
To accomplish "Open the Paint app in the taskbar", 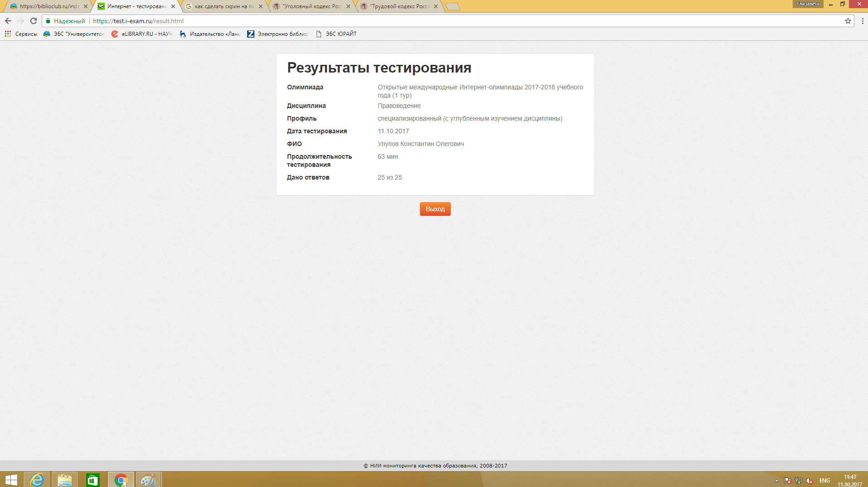I will pos(148,479).
